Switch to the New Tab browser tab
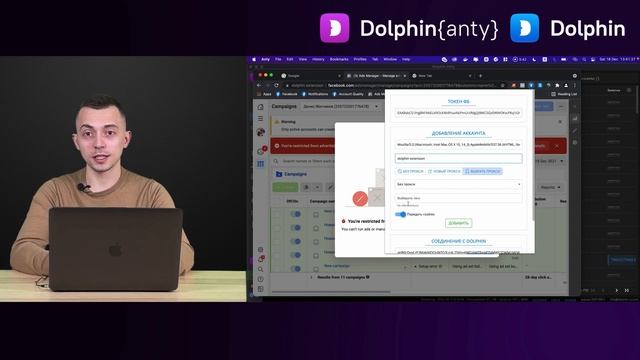The width and height of the screenshot is (640, 360). tap(442, 76)
